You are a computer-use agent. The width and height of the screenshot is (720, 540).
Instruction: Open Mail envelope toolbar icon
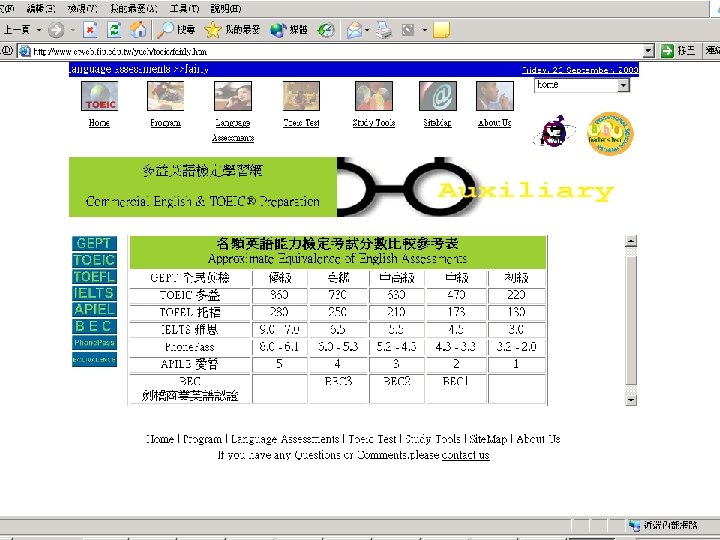[354, 30]
